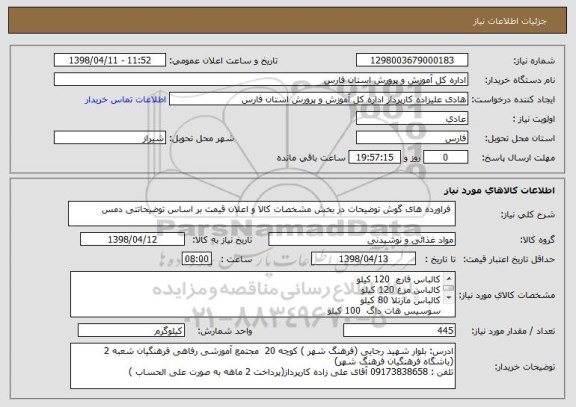Click the اطلاعات کالاهای مورد نیاز section heading
The width and height of the screenshot is (576, 407).
pyautogui.click(x=499, y=190)
